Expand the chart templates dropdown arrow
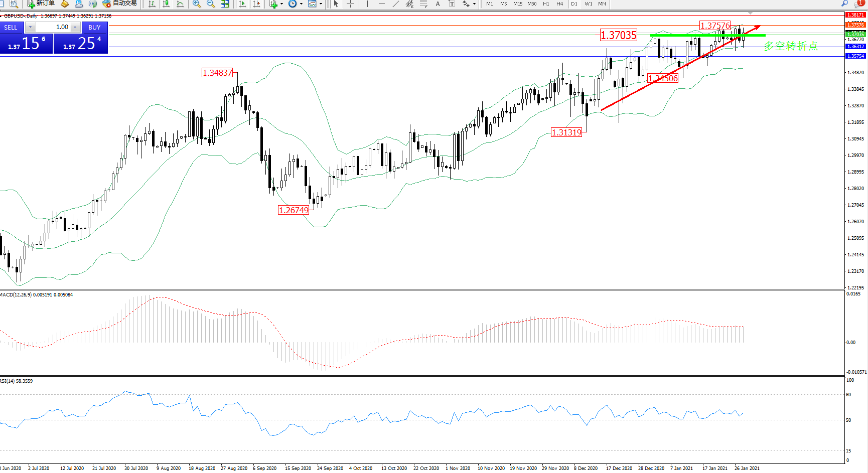 point(321,4)
